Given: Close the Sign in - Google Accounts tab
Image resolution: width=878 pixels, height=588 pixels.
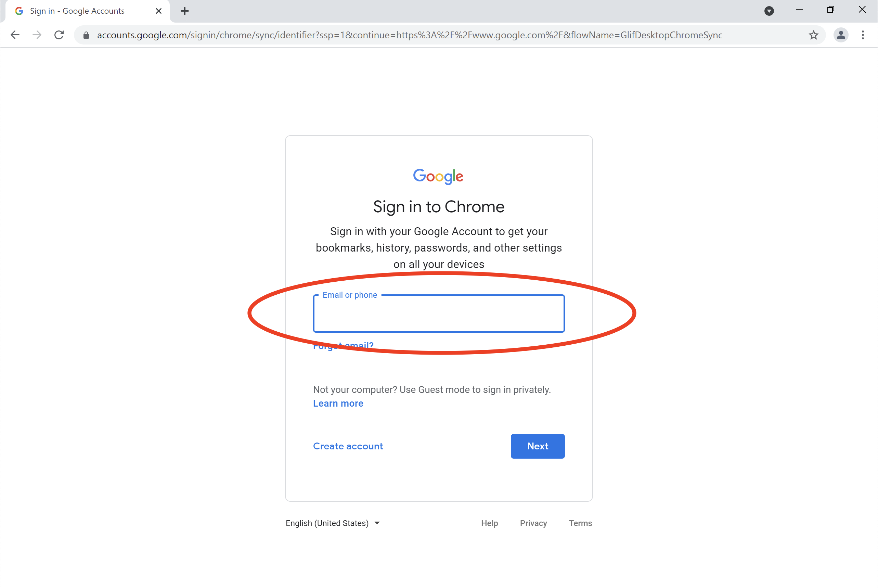Looking at the screenshot, I should [158, 11].
